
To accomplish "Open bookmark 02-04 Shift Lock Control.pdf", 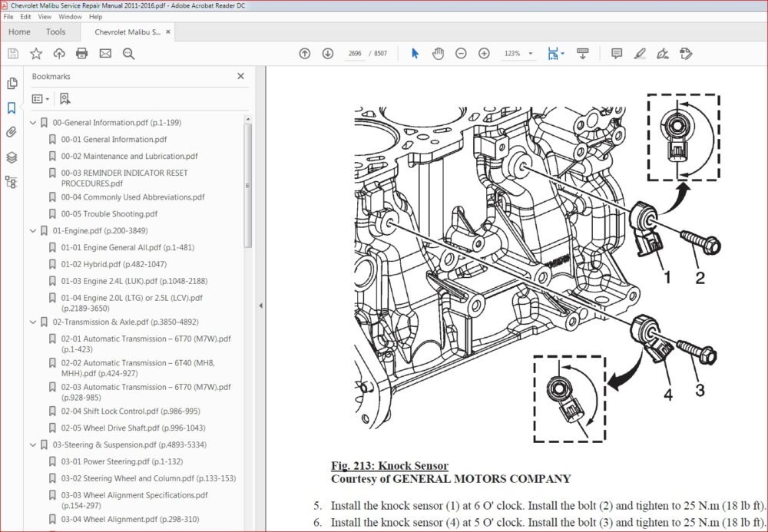I will pos(131,411).
